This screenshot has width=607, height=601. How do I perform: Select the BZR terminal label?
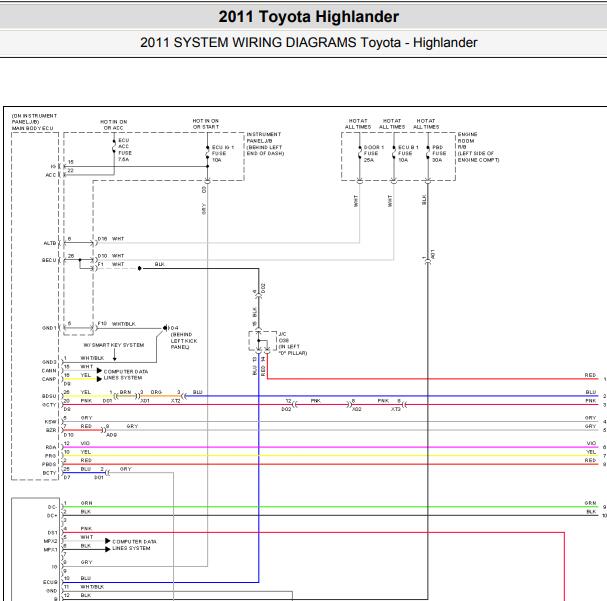pyautogui.click(x=51, y=430)
